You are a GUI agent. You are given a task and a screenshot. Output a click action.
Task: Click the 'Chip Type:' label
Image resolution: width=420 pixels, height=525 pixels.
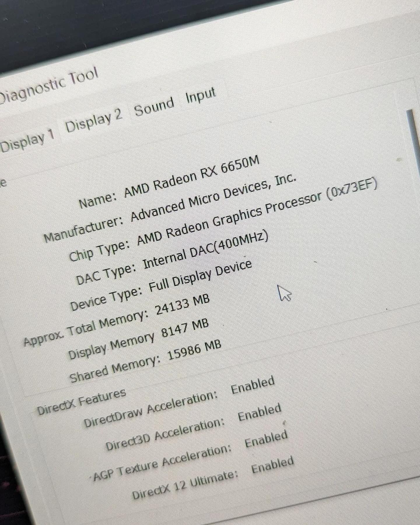[99, 251]
